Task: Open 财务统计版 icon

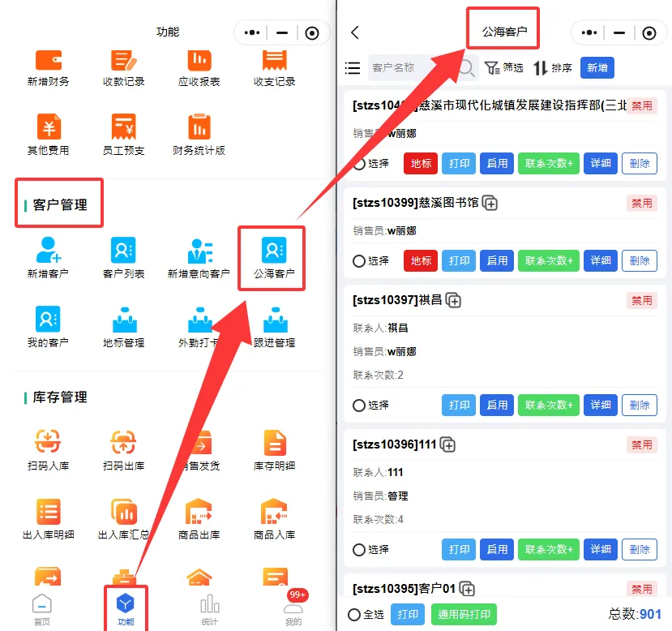Action: tap(199, 127)
